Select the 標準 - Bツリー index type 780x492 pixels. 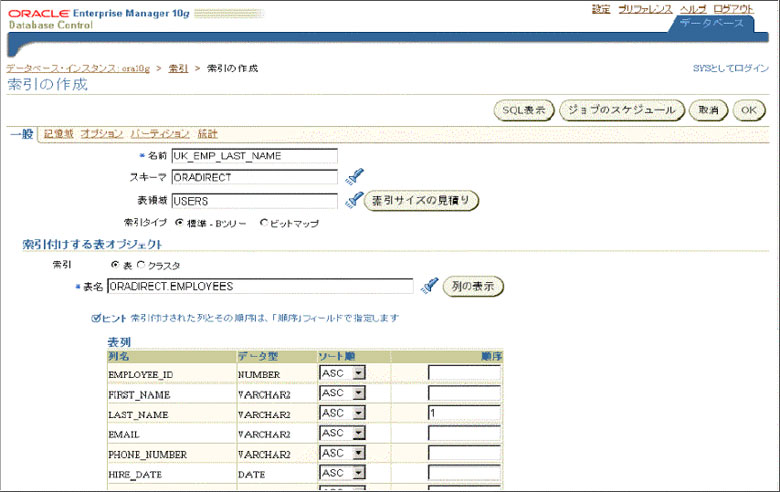point(180,223)
